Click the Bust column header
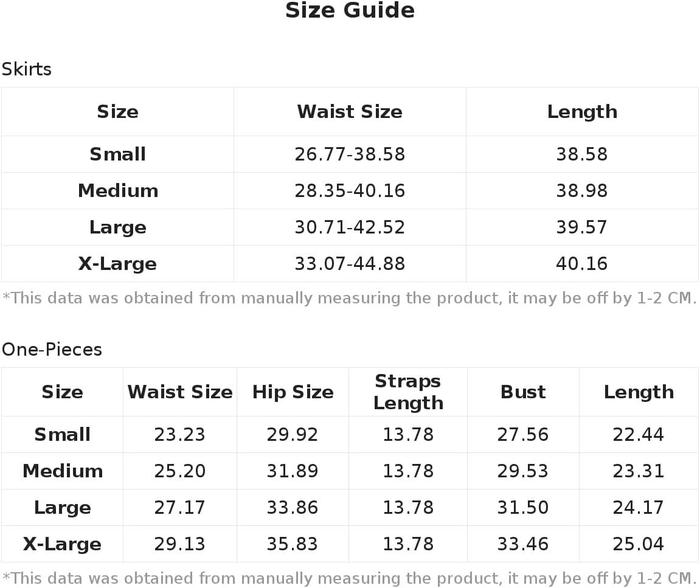The image size is (700, 588). point(523,392)
